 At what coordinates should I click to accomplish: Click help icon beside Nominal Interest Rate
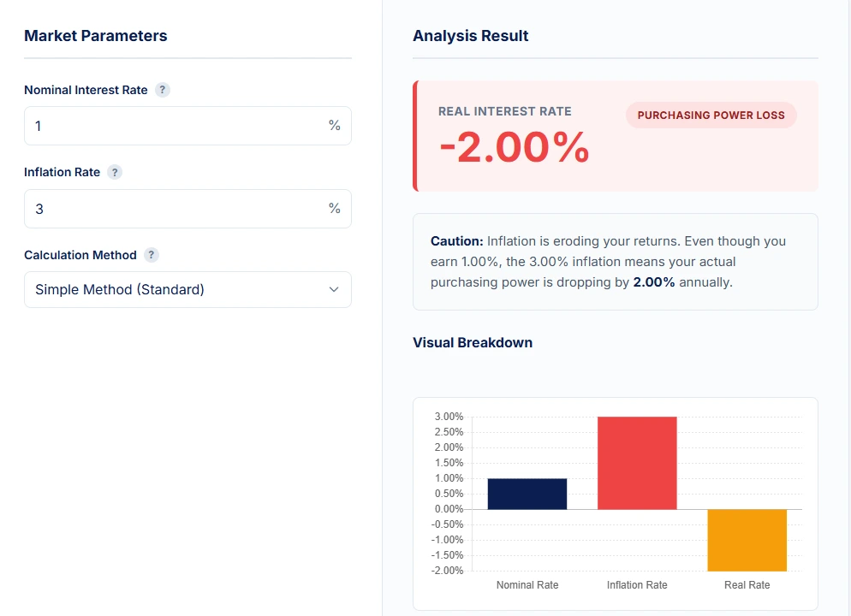(163, 90)
